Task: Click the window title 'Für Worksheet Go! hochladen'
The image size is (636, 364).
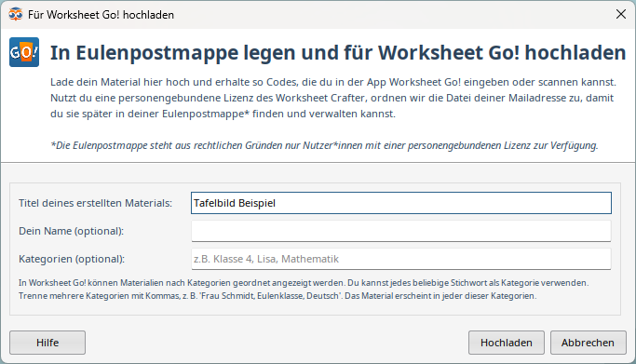Action: [101, 15]
